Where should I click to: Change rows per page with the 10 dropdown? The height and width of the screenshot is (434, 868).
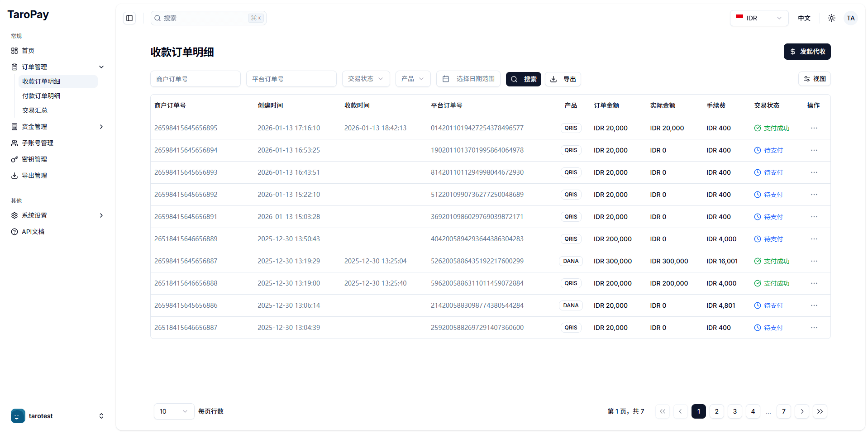174,411
